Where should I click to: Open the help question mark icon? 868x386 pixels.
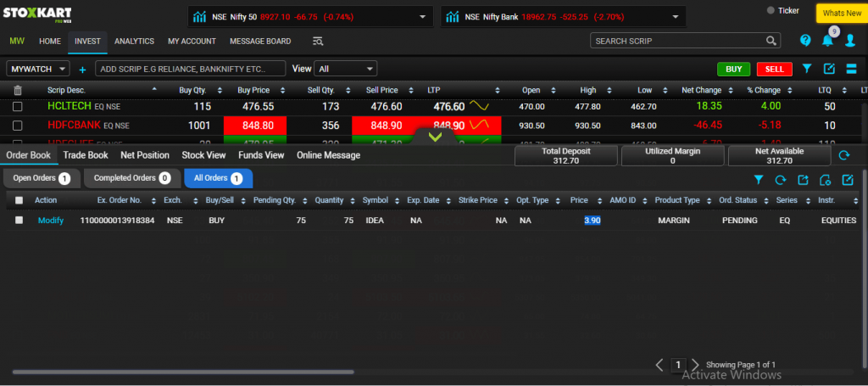805,41
